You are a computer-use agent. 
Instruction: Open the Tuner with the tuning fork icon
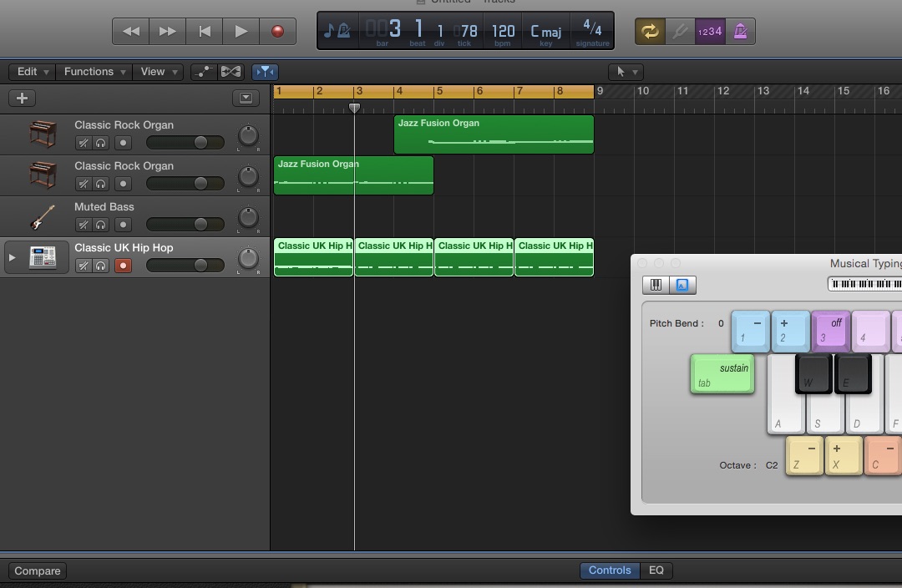pyautogui.click(x=679, y=32)
